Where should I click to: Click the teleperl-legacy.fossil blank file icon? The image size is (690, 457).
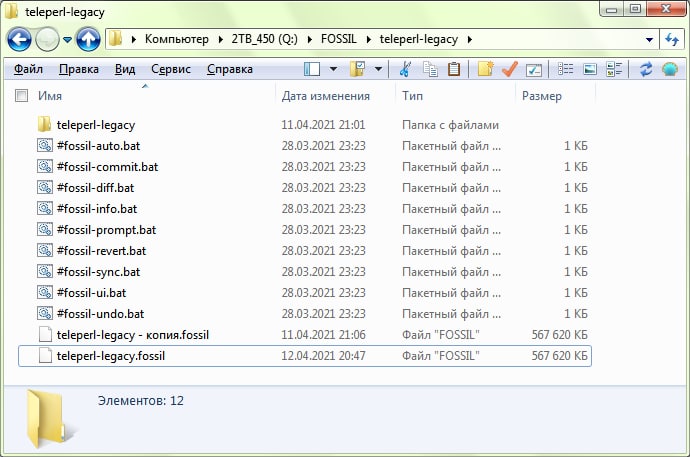click(x=45, y=355)
